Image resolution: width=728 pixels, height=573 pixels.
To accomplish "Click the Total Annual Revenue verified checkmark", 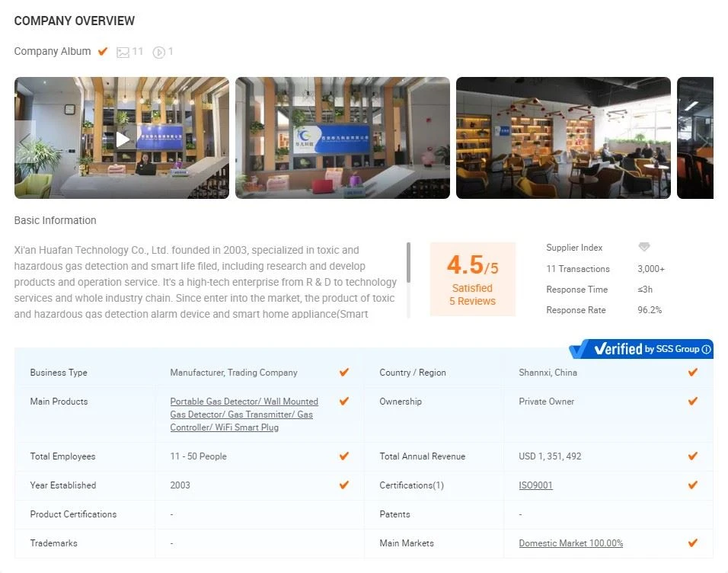I will [693, 456].
